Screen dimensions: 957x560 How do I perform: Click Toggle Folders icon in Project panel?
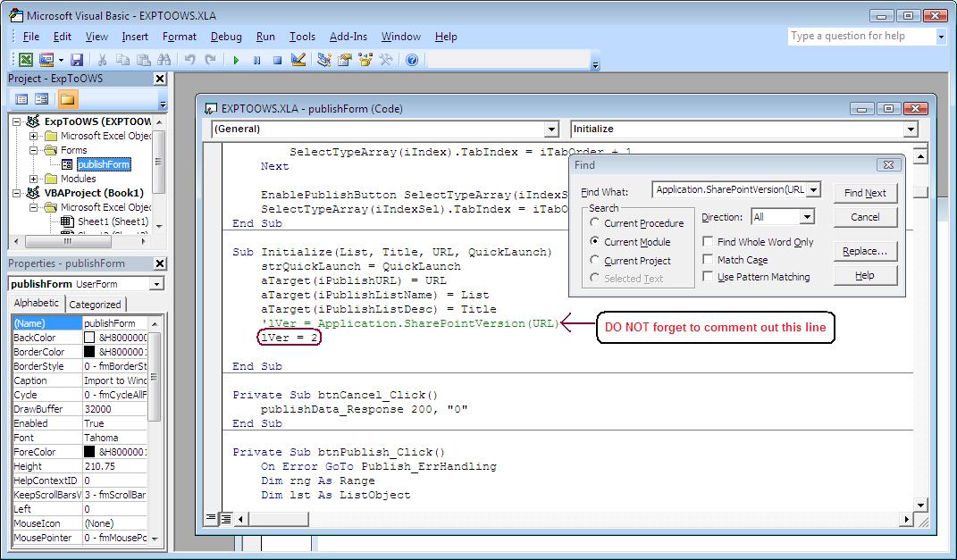67,99
